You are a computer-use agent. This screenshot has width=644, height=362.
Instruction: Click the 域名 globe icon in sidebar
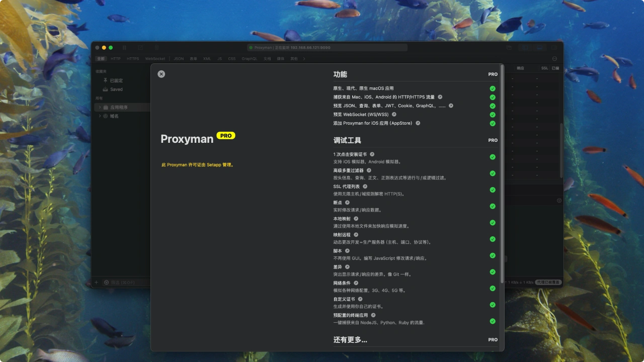[106, 116]
